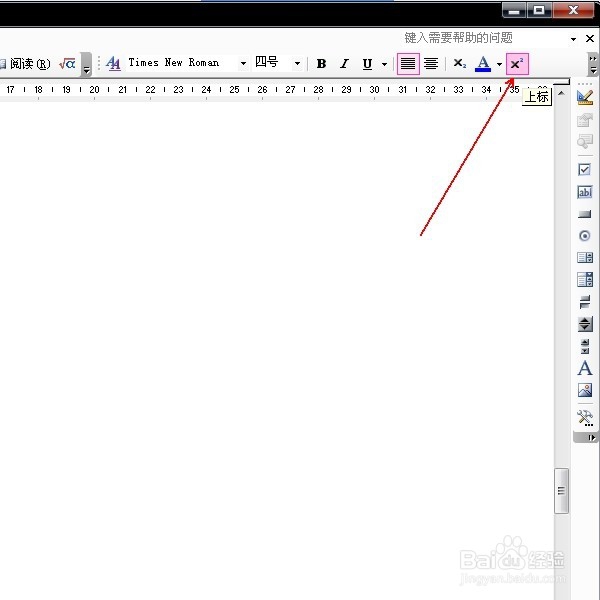Toggle Design Mode in Control Toolbox

coord(585,97)
